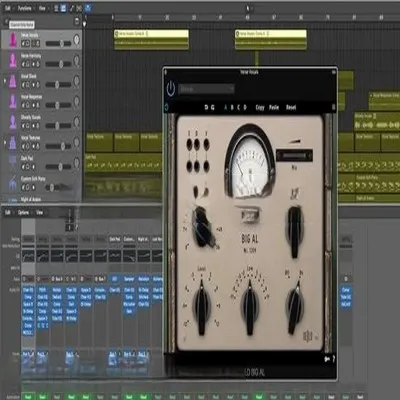The height and width of the screenshot is (400, 400).
Task: Solo the Vocal Response track
Action: pos(28,105)
